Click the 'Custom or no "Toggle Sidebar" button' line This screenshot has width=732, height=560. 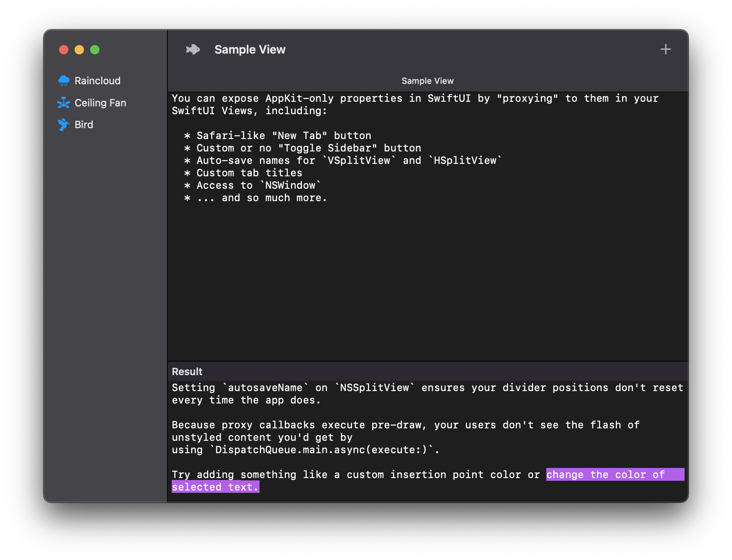[x=302, y=148]
